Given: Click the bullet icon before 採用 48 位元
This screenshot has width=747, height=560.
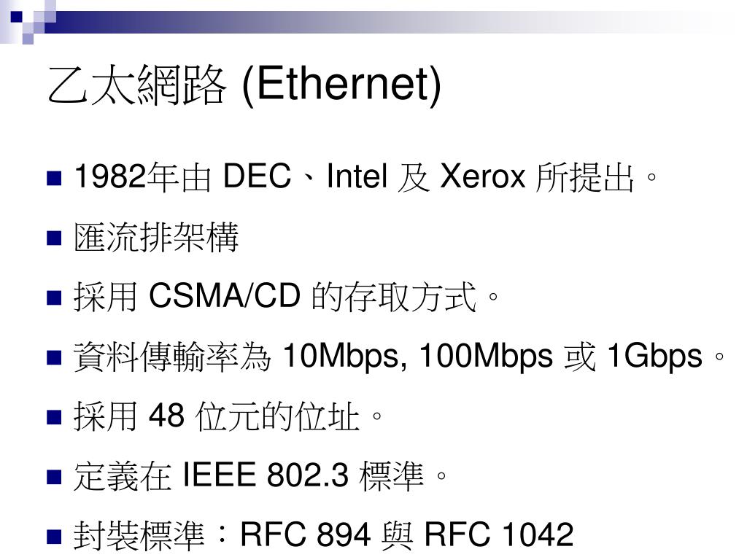Looking at the screenshot, I should click(x=54, y=416).
